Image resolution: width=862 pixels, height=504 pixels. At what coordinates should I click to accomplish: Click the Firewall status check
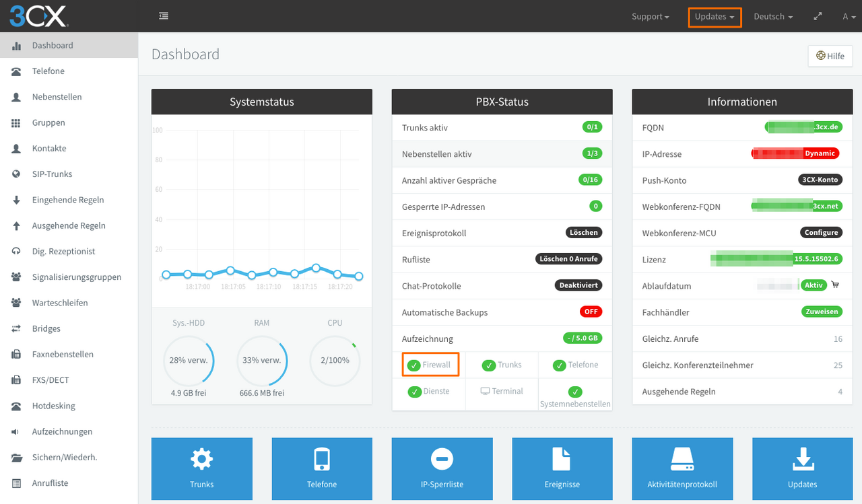pyautogui.click(x=430, y=365)
